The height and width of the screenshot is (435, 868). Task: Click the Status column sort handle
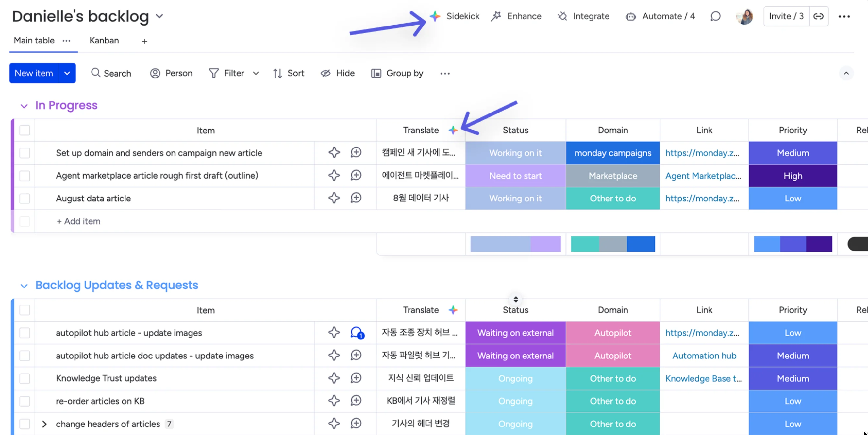[x=516, y=299]
